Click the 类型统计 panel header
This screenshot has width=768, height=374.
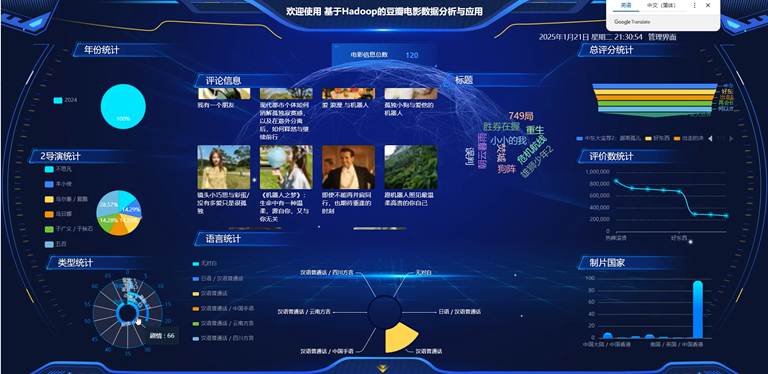(75, 263)
